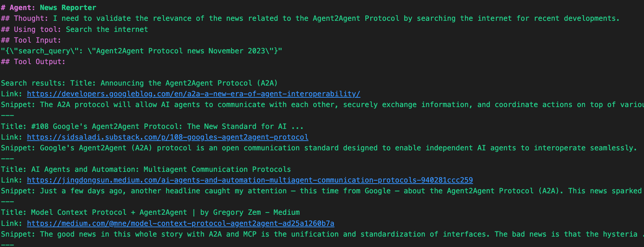The height and width of the screenshot is (247, 644).
Task: Click the search_query JSON input line
Action: tap(142, 51)
